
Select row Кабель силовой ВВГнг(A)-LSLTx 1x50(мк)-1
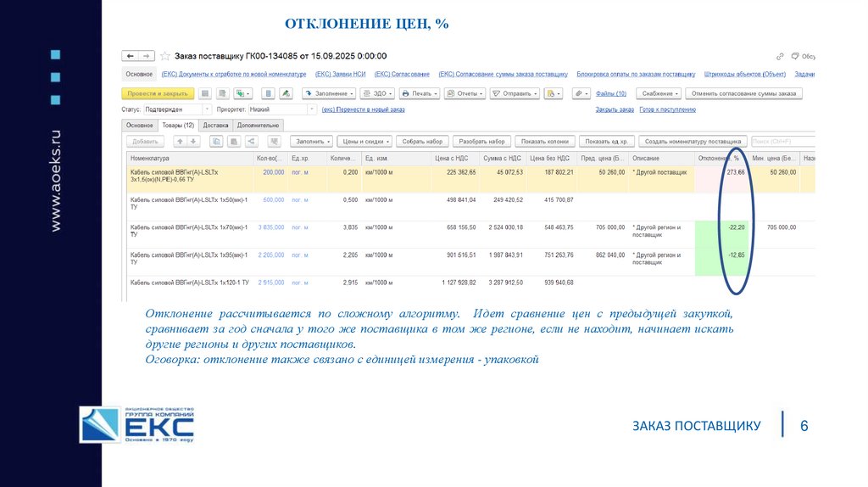coord(470,207)
